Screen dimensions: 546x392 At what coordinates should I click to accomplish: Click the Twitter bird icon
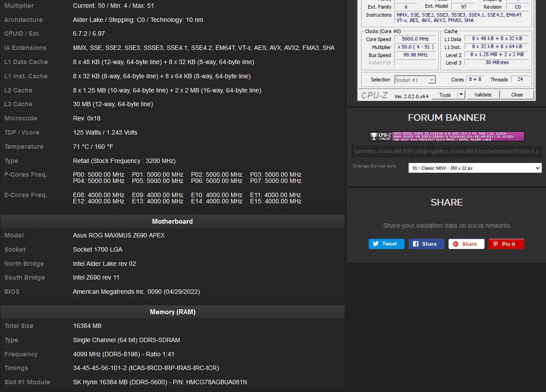376,244
